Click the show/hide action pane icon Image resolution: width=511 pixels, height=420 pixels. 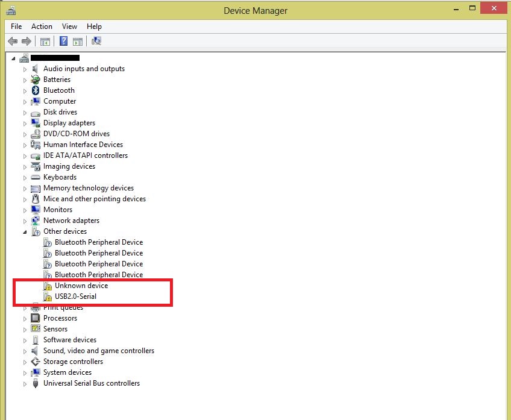[78, 41]
